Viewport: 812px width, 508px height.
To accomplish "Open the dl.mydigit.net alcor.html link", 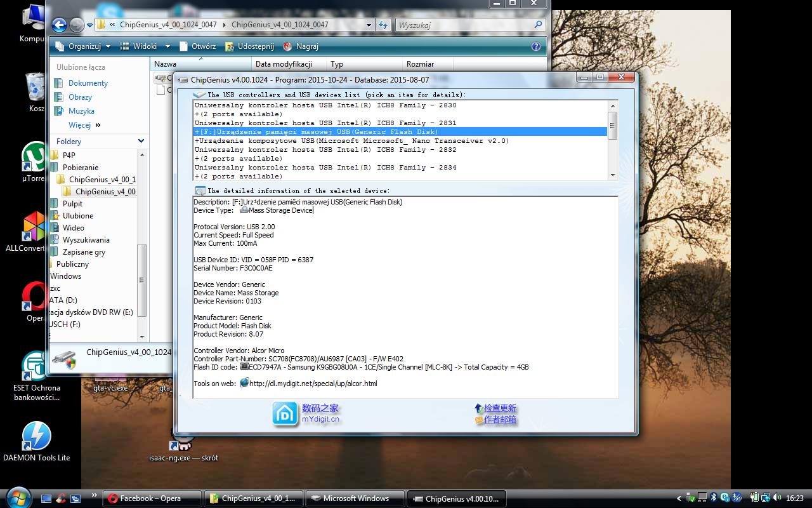I will tap(313, 384).
